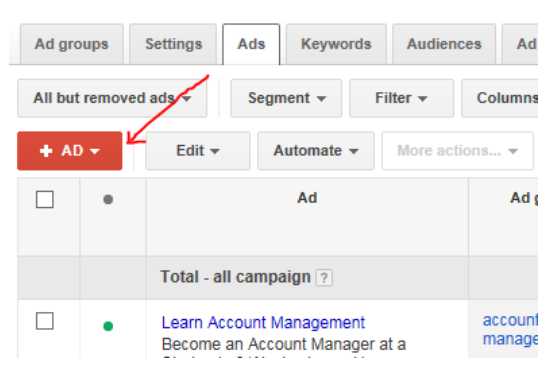Click the green status dot of the Learn Account Management ad
The image size is (551, 381).
point(108,326)
